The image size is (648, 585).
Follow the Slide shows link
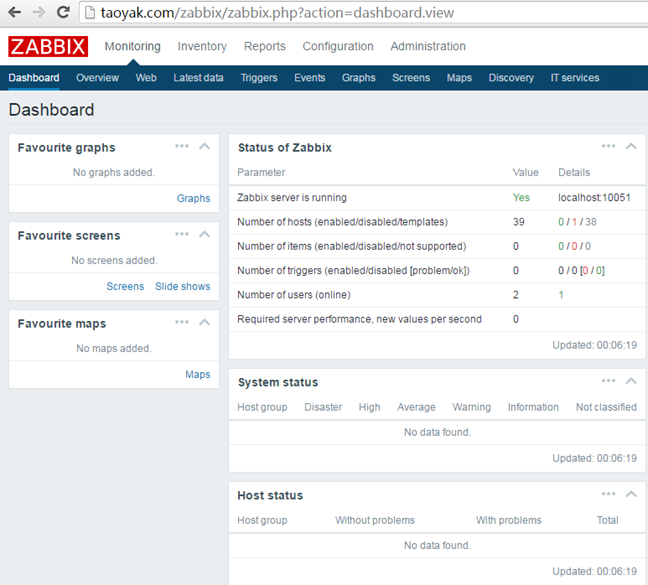point(183,286)
